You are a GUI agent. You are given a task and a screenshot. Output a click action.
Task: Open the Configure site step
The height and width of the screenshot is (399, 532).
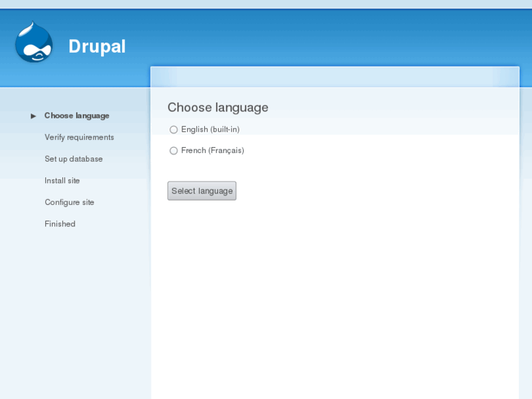click(70, 202)
